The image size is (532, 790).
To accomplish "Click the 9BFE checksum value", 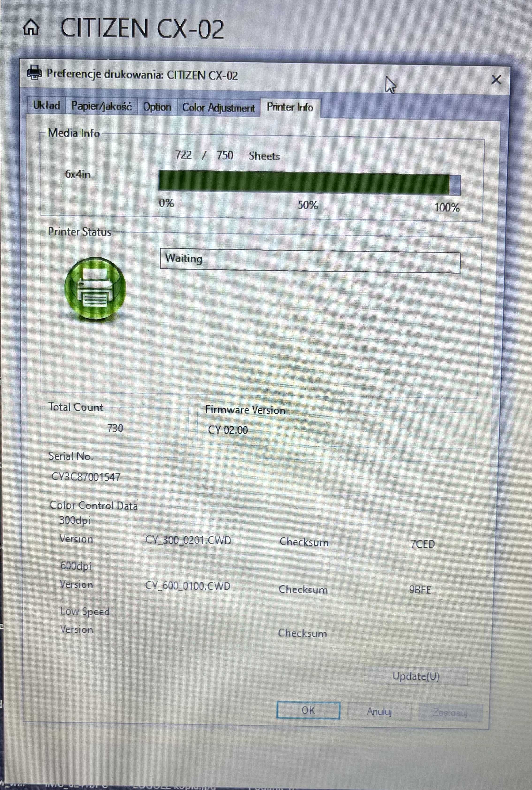I will point(420,590).
